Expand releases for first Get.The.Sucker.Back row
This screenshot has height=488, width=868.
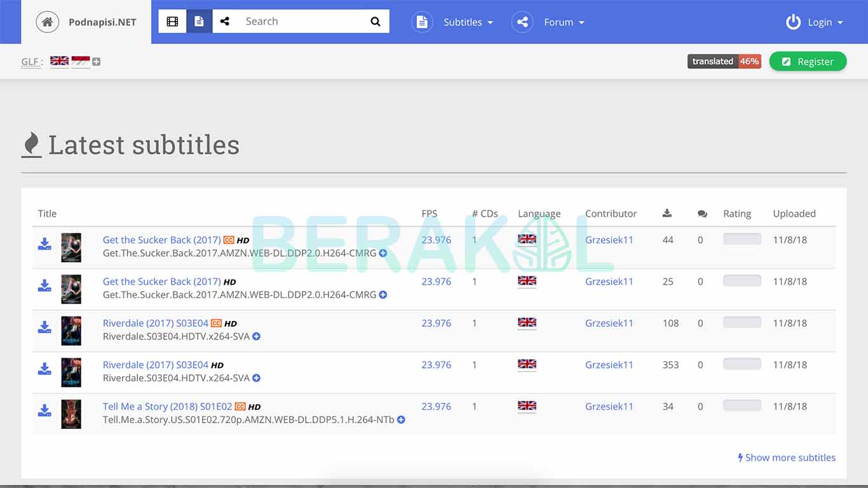383,253
